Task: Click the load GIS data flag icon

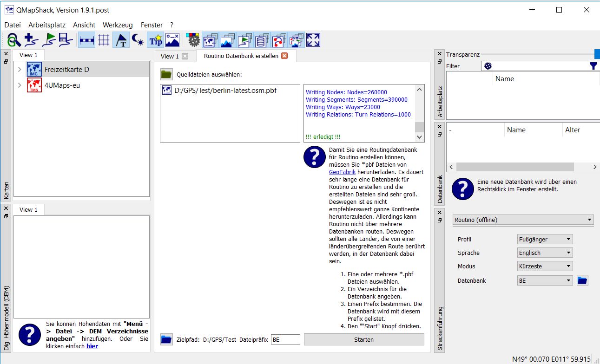Action: point(48,40)
